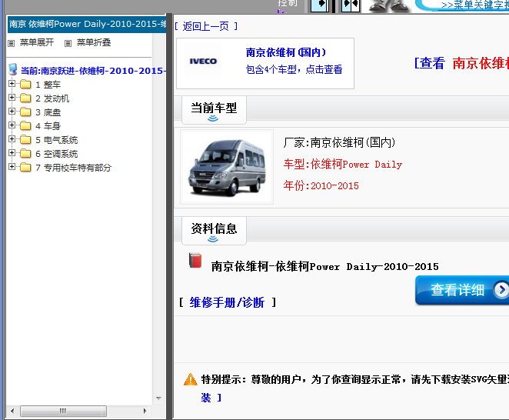This screenshot has width=509, height=420.
Task: Click the double-arrow panel control icon
Action: [351, 5]
